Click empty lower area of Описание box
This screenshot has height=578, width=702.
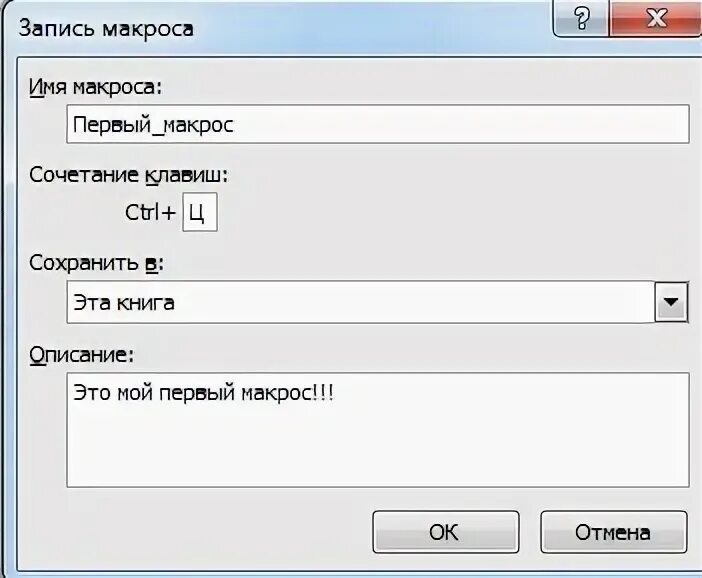(377, 452)
